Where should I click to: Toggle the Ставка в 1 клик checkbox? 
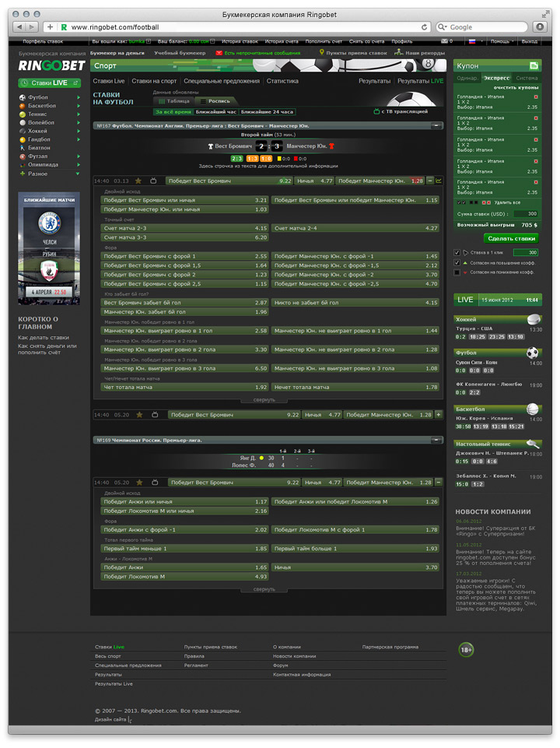(x=457, y=252)
